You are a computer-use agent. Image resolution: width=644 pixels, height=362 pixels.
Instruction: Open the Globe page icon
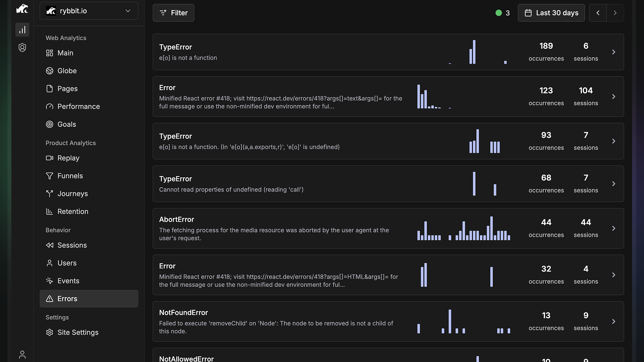coord(50,71)
